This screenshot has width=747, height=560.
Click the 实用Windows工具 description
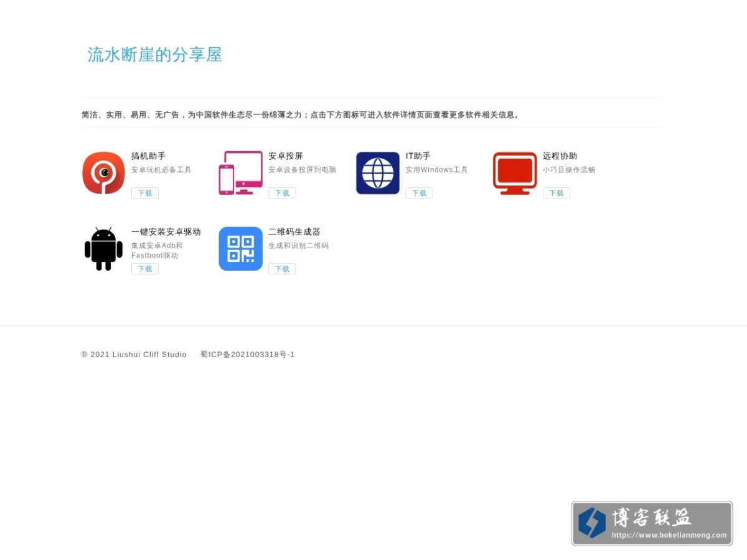(x=437, y=170)
